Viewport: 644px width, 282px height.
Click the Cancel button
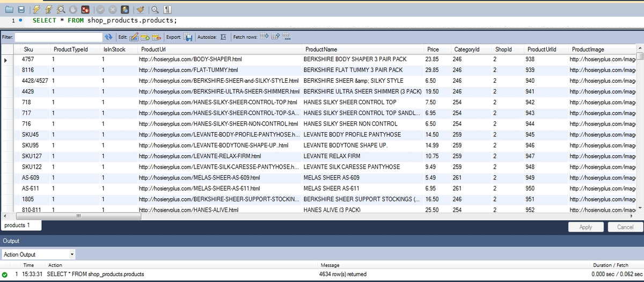(x=625, y=227)
